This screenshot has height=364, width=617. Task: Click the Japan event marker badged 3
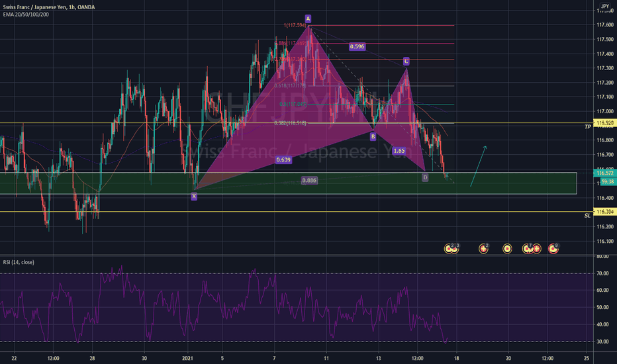pyautogui.click(x=455, y=249)
